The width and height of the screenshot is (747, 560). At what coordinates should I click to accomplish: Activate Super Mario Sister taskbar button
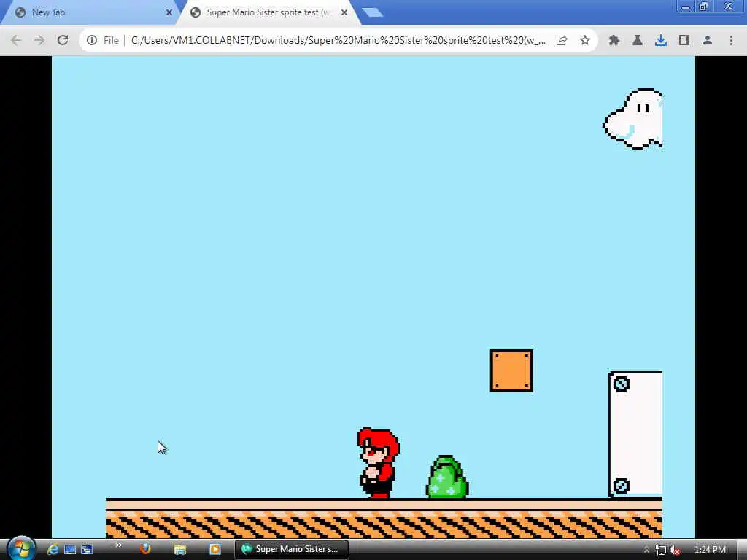(x=292, y=549)
